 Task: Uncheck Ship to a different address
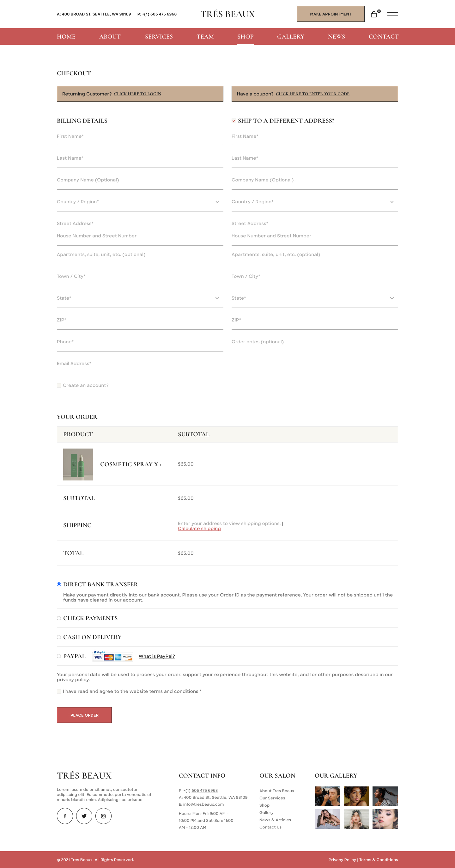[234, 121]
